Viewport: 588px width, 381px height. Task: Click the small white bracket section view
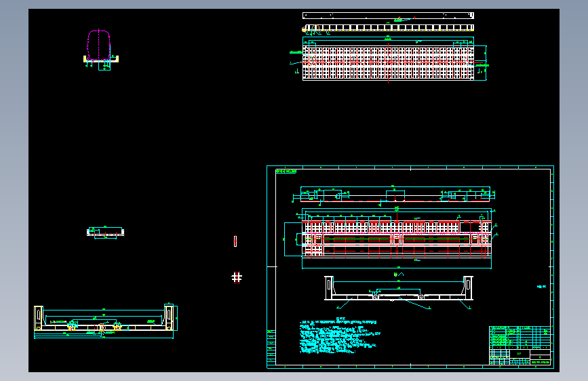pyautogui.click(x=105, y=233)
